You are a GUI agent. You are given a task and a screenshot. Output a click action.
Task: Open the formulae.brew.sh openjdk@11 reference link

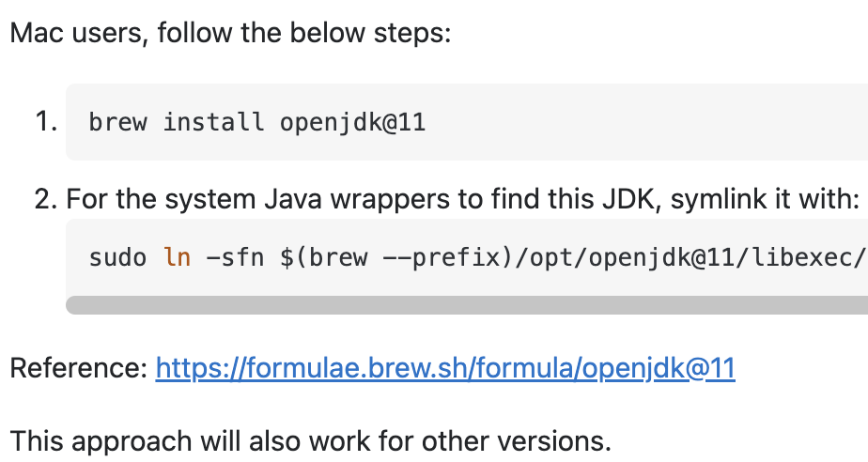(445, 368)
